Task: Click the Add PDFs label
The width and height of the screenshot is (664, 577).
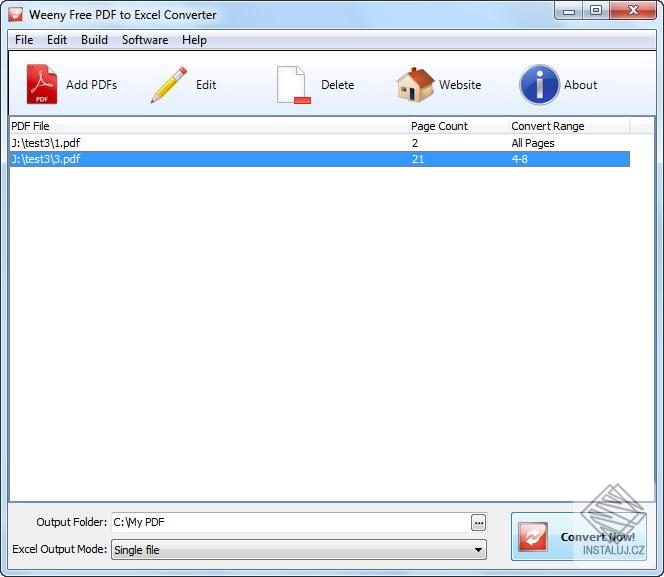Action: [91, 85]
